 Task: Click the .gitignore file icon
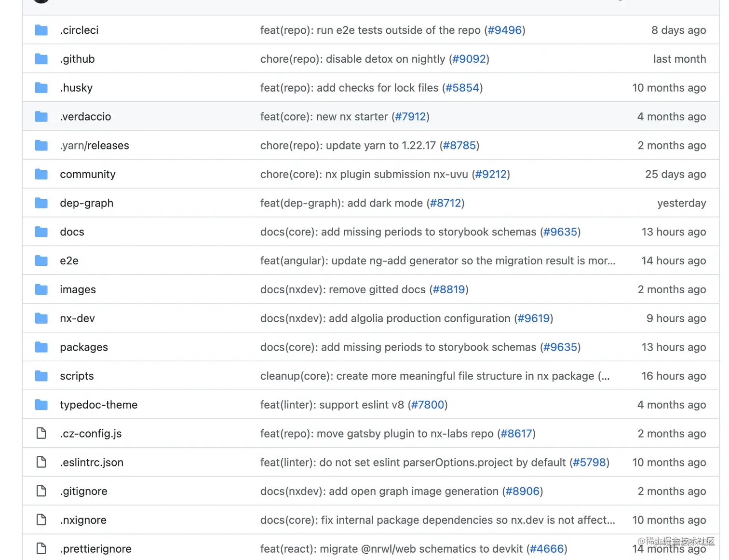point(41,491)
